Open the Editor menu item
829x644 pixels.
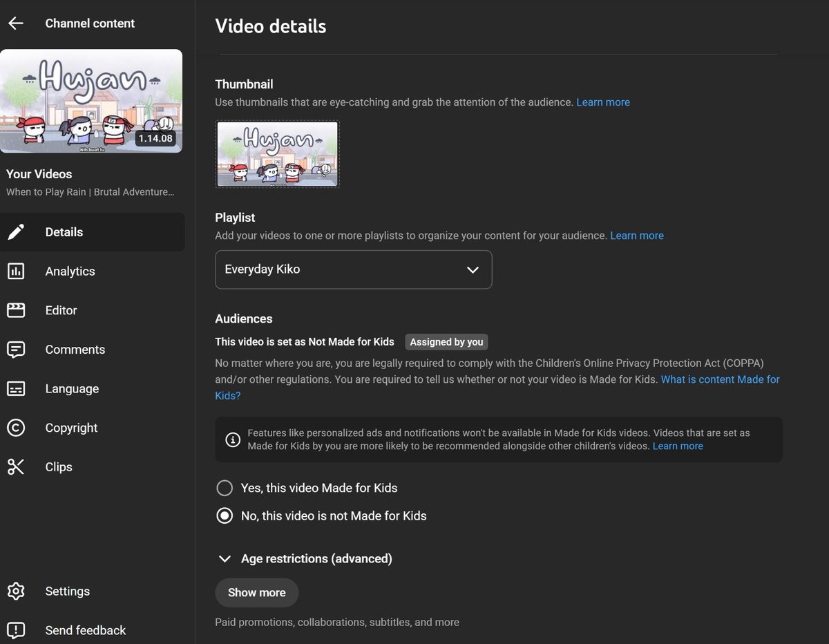tap(93, 310)
